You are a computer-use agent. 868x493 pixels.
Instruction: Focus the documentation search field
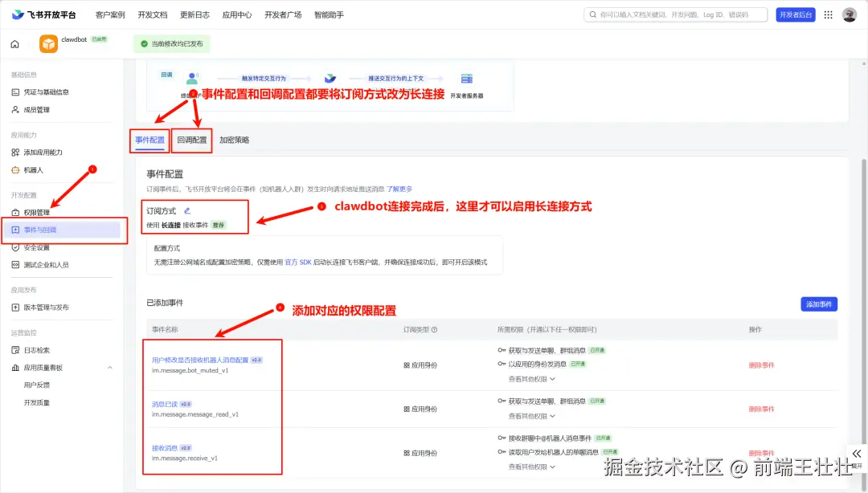click(675, 15)
